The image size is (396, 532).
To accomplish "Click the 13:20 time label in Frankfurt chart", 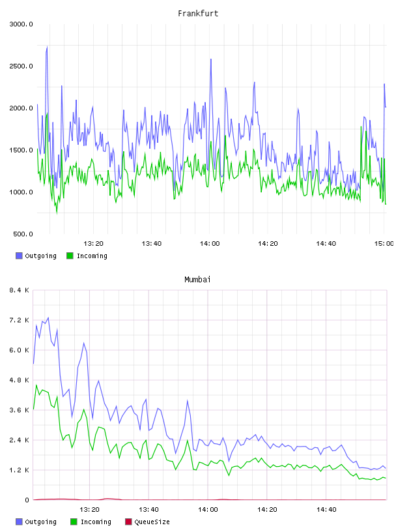I will coord(93,244).
